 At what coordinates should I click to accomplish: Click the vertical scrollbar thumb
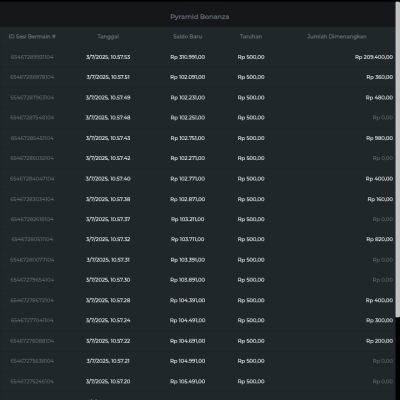coord(397,159)
